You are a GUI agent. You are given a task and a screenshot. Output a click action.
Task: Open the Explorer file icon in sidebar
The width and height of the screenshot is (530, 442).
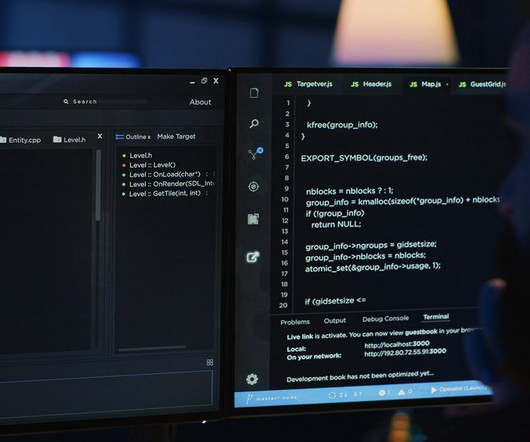pos(254,93)
